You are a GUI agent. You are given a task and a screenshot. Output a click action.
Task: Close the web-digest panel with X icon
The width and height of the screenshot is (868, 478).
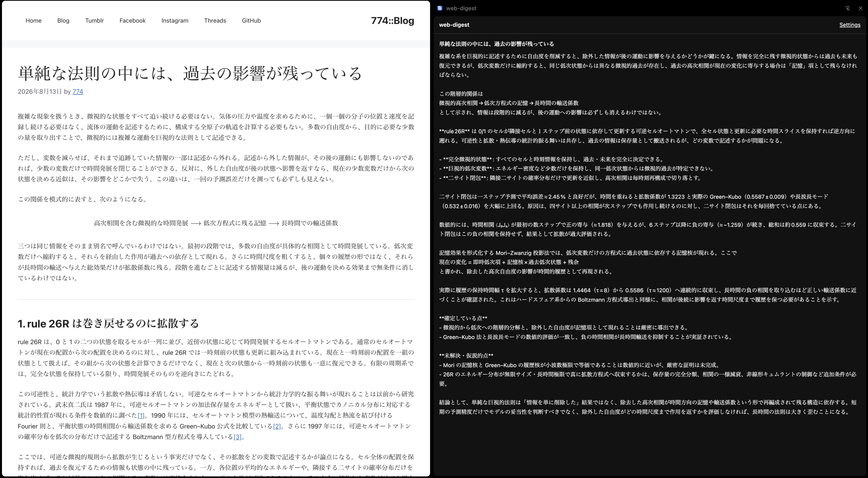860,8
